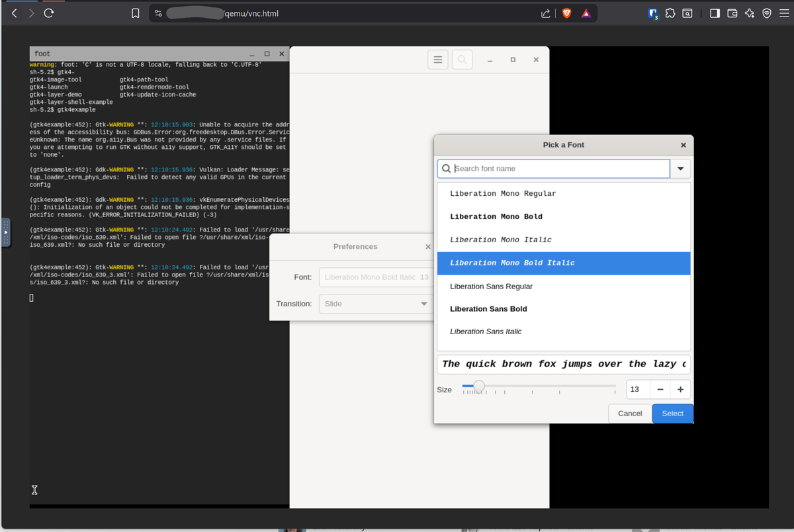Viewport: 794px width, 532px height.
Task: Select Liberation Mono Bold font
Action: click(x=564, y=217)
